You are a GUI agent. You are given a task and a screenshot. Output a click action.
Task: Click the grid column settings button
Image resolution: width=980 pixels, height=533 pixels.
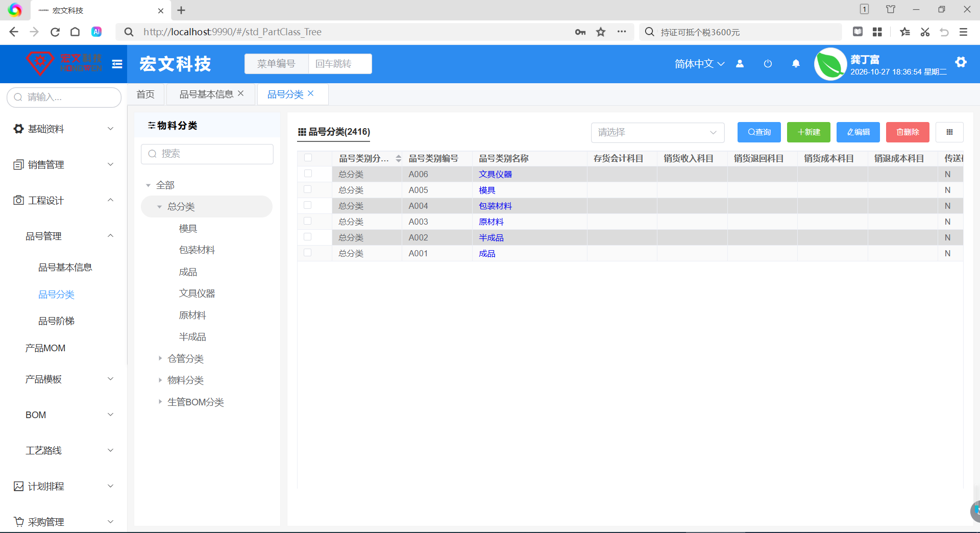pyautogui.click(x=949, y=132)
